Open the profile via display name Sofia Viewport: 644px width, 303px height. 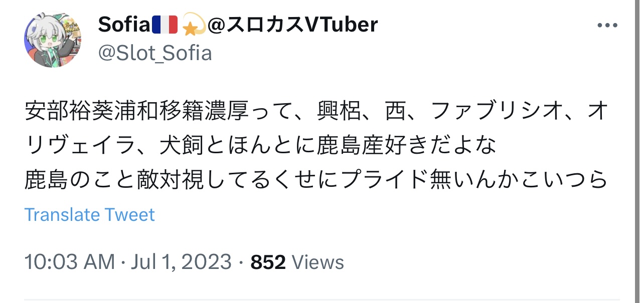pyautogui.click(x=124, y=25)
